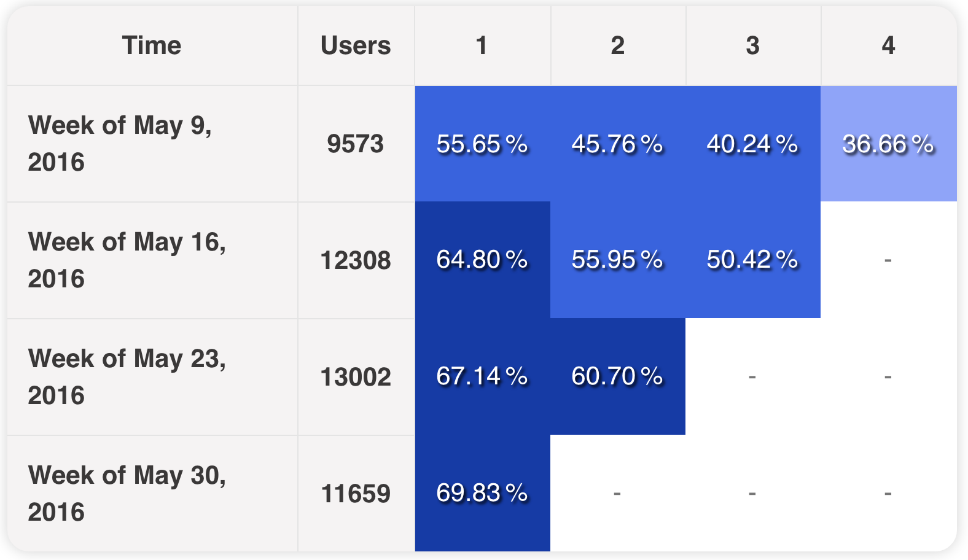
Task: Click the 60.70 % retention cell
Action: (x=618, y=377)
